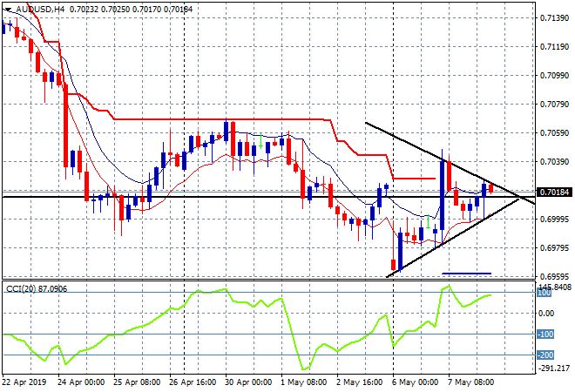Select the current price label 0.70184 on axis
The height and width of the screenshot is (392, 575).
(554, 193)
